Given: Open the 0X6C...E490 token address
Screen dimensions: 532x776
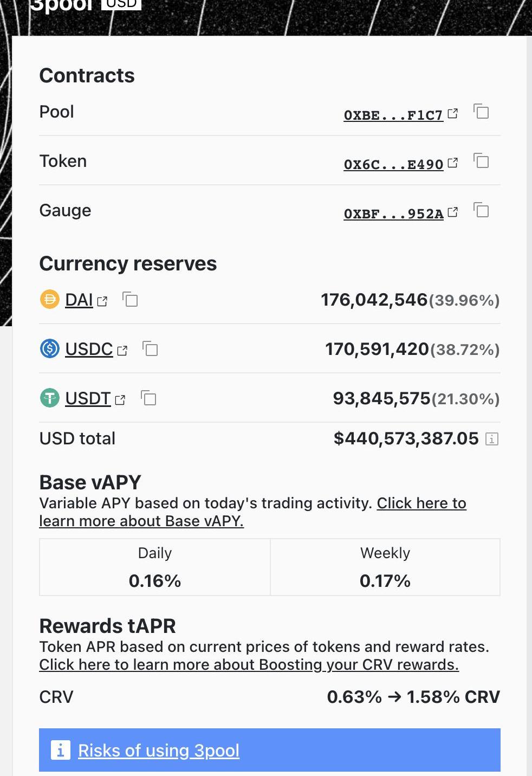Looking at the screenshot, I should click(x=393, y=164).
